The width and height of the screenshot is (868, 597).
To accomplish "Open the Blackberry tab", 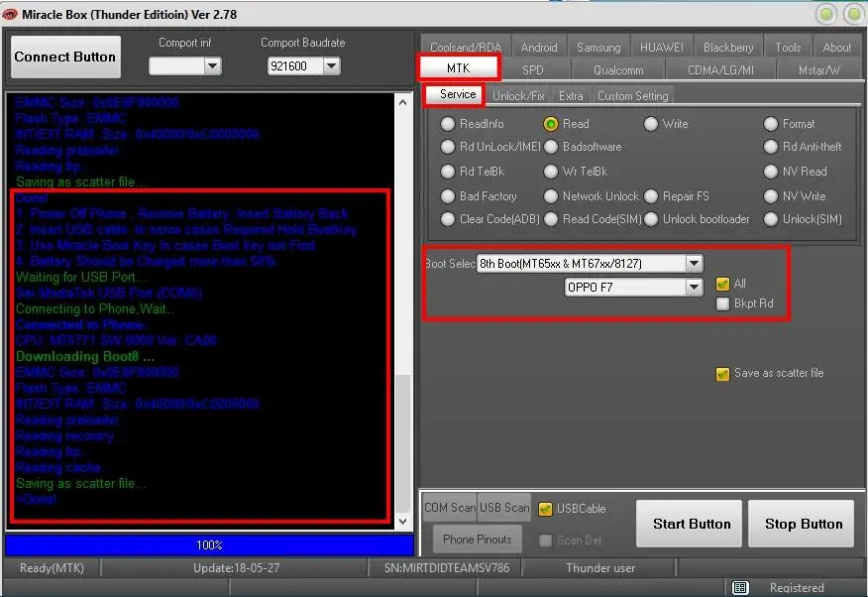I will click(728, 47).
